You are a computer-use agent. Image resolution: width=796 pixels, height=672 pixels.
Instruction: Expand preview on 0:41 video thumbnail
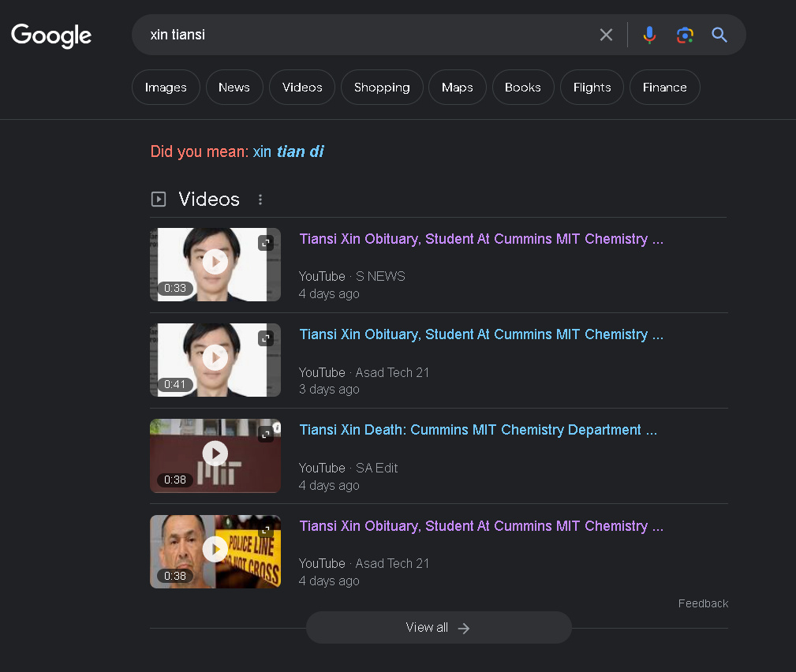(x=266, y=338)
